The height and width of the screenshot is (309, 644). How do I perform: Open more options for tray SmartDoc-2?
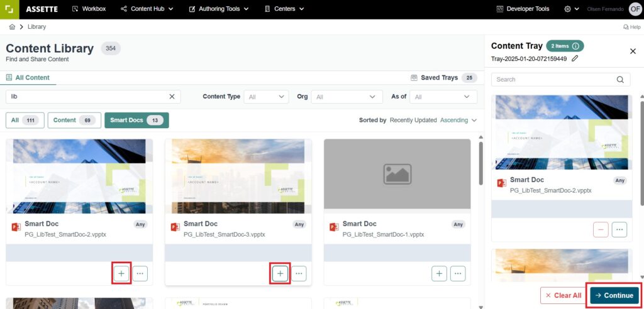click(x=619, y=230)
